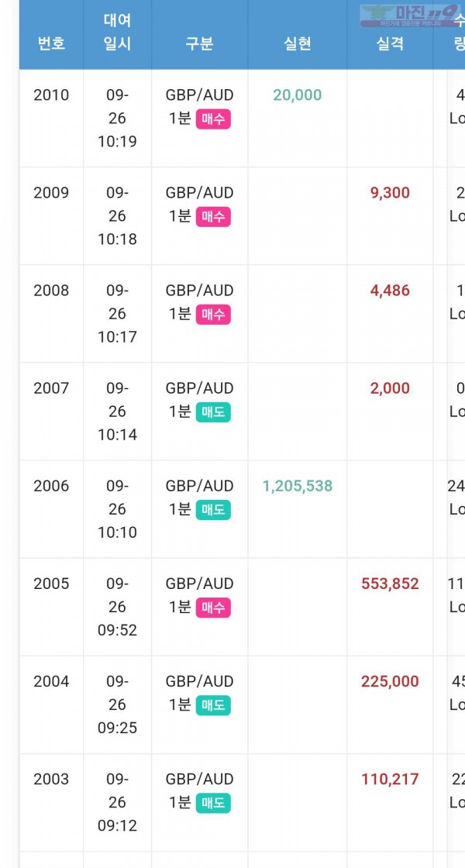Click the 매수 badge in row 2008
Viewport: 465px width, 868px height.
click(x=213, y=315)
